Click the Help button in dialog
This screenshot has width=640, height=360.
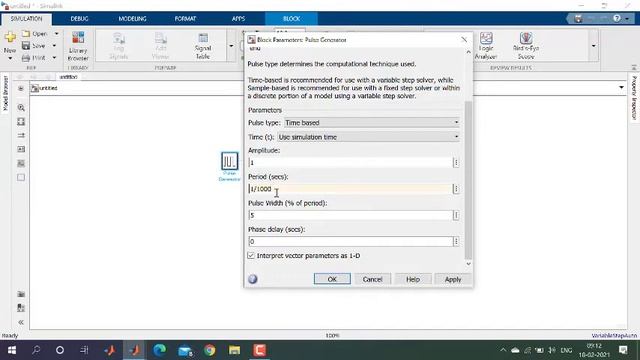[413, 279]
